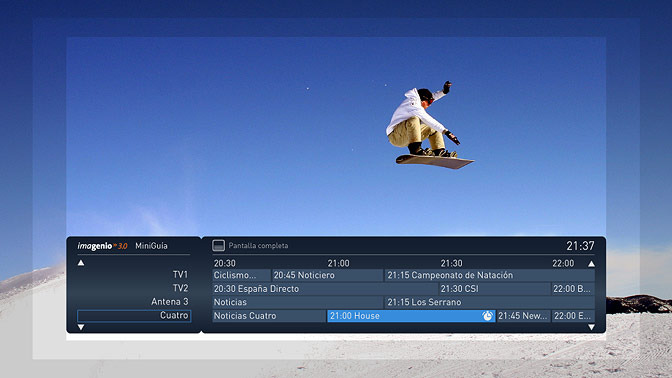Choose the TV1 channel
The width and height of the screenshot is (672, 378).
point(180,274)
